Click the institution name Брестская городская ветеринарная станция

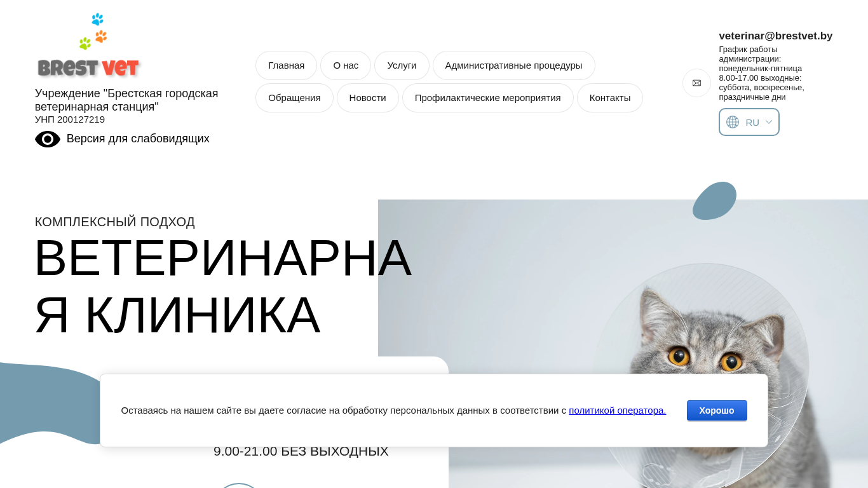126,100
